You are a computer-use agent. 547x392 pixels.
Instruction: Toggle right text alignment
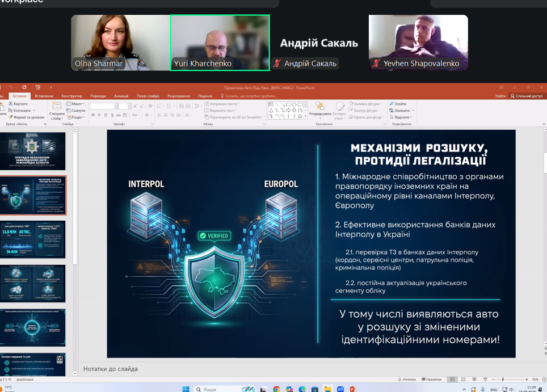click(x=172, y=115)
